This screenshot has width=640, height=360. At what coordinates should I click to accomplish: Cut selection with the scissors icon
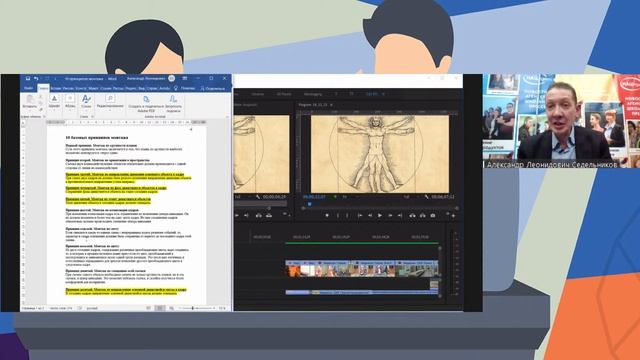click(x=40, y=97)
